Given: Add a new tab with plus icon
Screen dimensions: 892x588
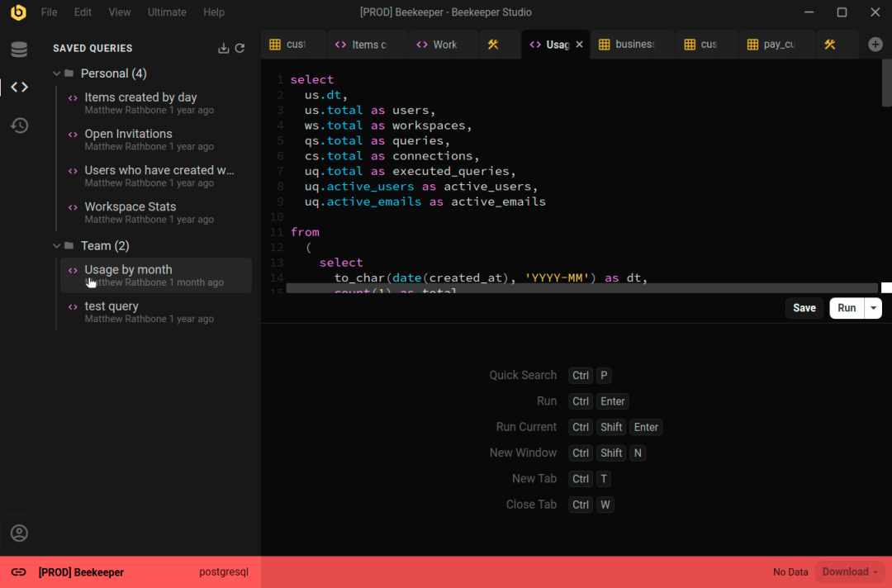Looking at the screenshot, I should click(875, 45).
